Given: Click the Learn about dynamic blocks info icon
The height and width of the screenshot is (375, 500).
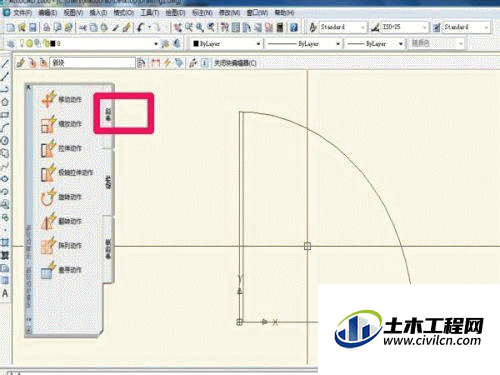Looking at the screenshot, I should 205,63.
